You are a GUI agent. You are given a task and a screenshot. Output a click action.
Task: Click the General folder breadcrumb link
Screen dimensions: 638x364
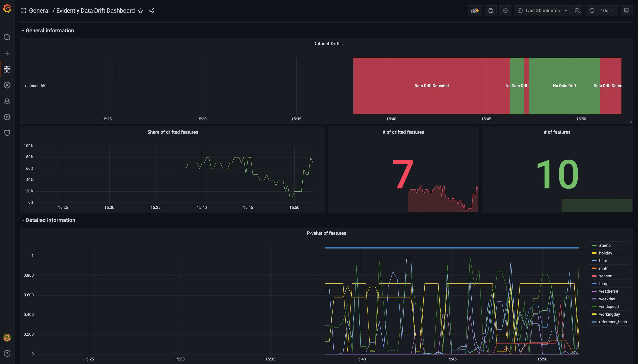point(39,10)
